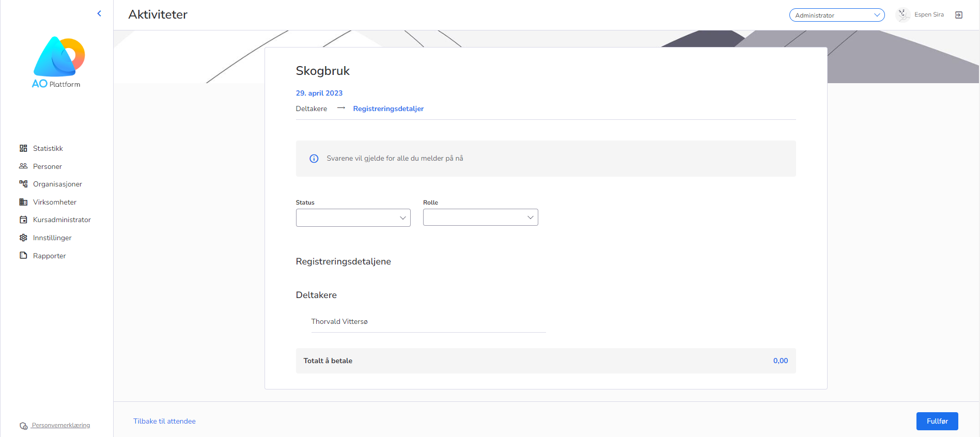Navigate to Innstillinger

coord(52,238)
